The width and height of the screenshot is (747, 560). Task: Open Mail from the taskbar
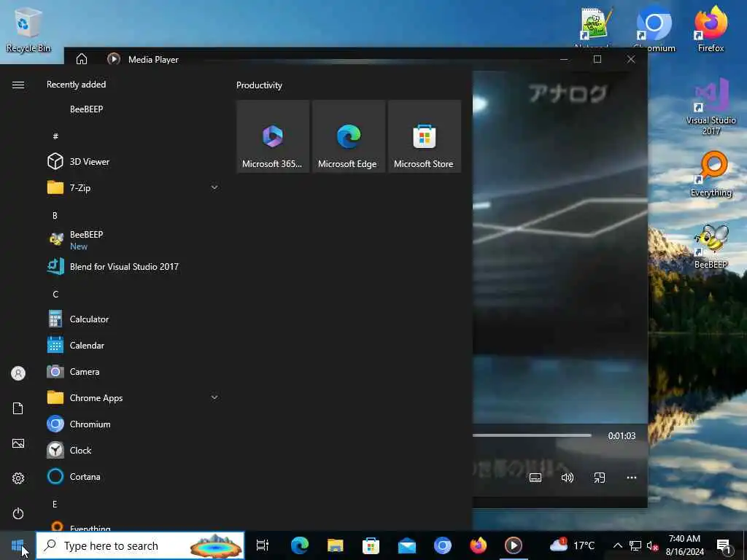click(407, 545)
